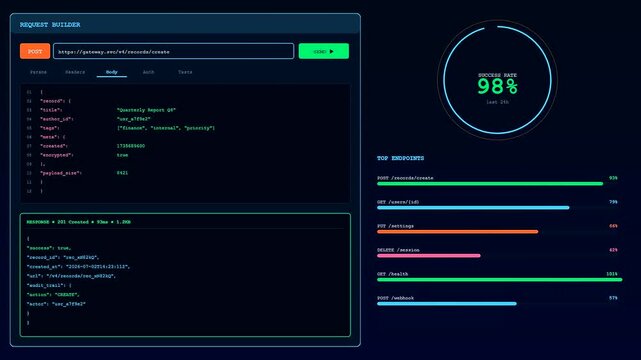Click the "record_id" response line
This screenshot has width=641, height=360.
coord(63,257)
